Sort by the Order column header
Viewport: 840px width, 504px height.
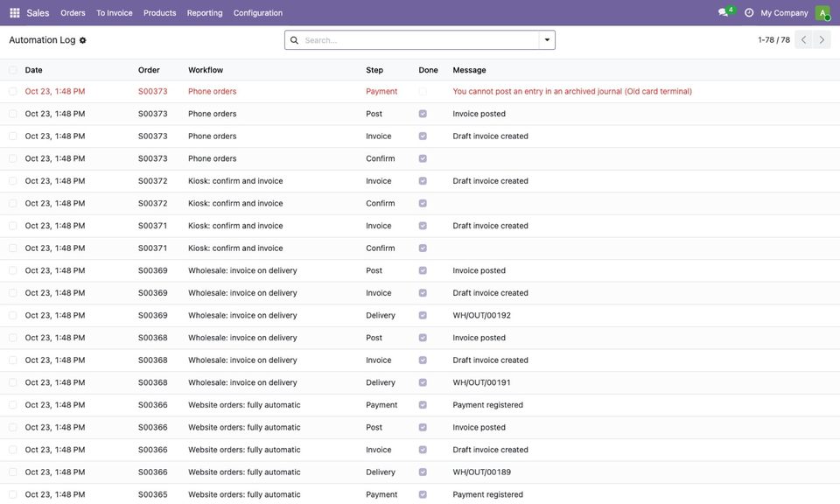149,70
